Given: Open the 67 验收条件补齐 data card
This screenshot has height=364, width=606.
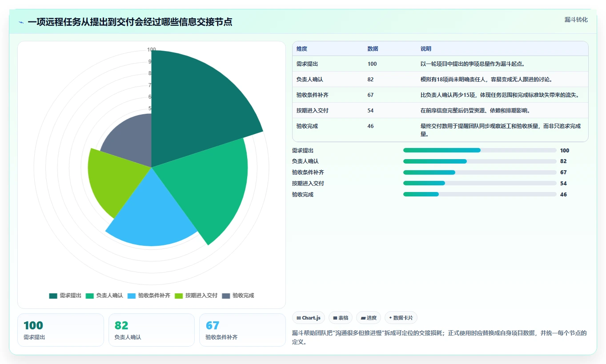Looking at the screenshot, I should (x=242, y=330).
